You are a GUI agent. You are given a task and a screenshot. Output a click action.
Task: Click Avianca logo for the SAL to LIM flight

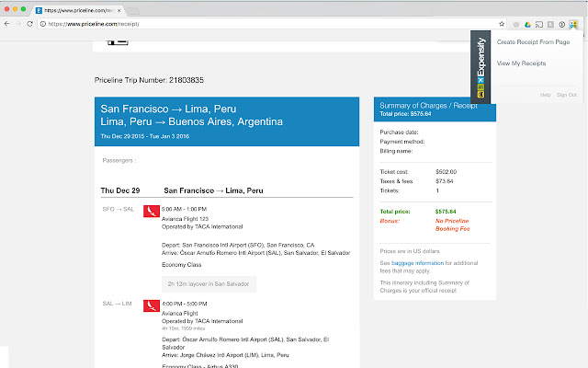click(x=152, y=305)
